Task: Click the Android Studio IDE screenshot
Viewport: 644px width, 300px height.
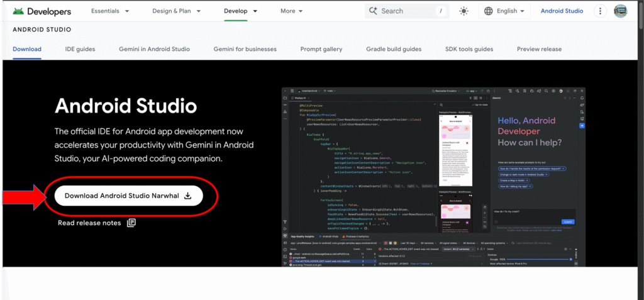Action: [x=433, y=176]
